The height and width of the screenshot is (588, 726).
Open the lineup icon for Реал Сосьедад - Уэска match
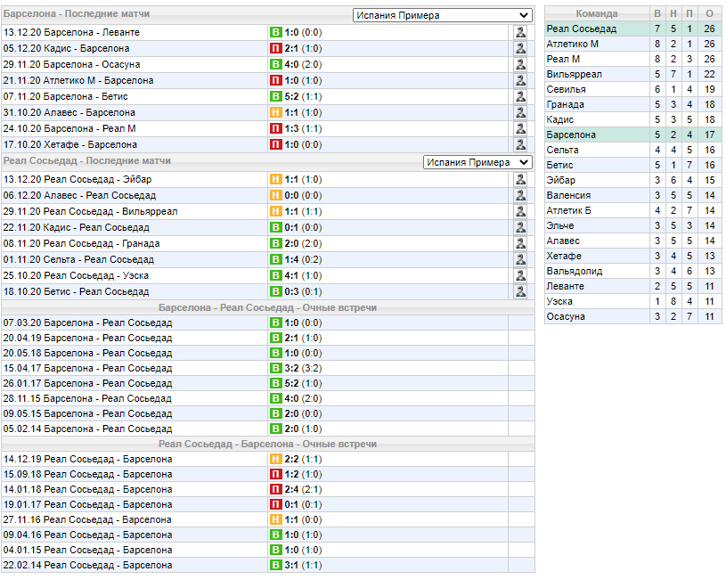[520, 275]
